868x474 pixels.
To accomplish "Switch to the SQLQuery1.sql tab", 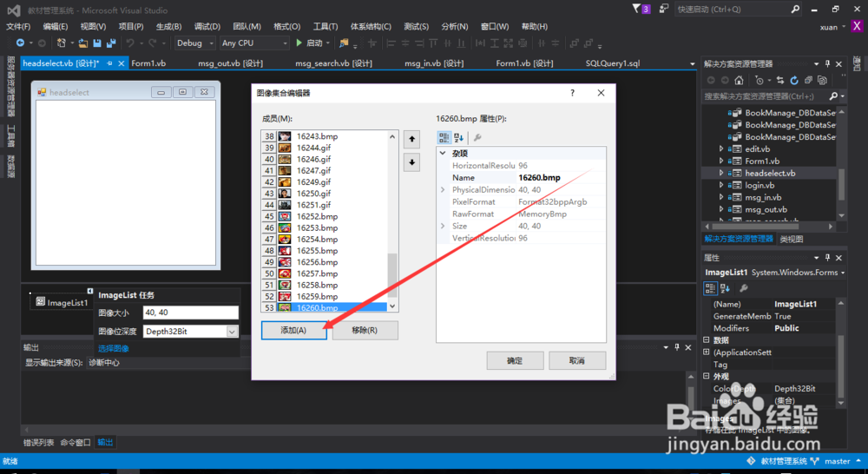I will pos(613,63).
